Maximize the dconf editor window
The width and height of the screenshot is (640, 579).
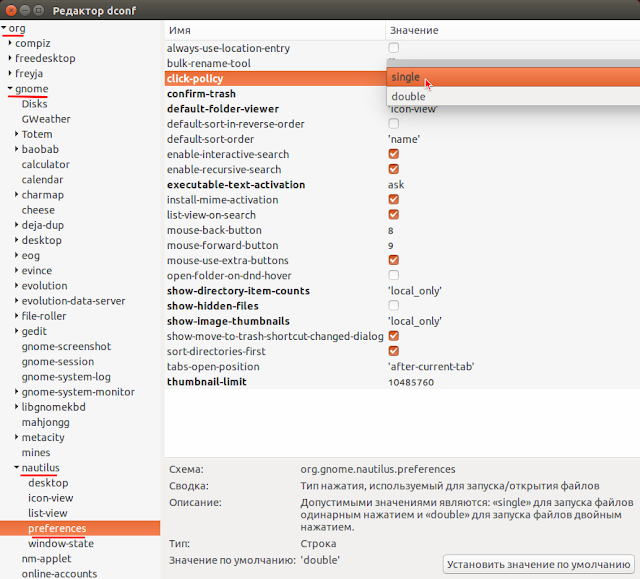coord(38,10)
